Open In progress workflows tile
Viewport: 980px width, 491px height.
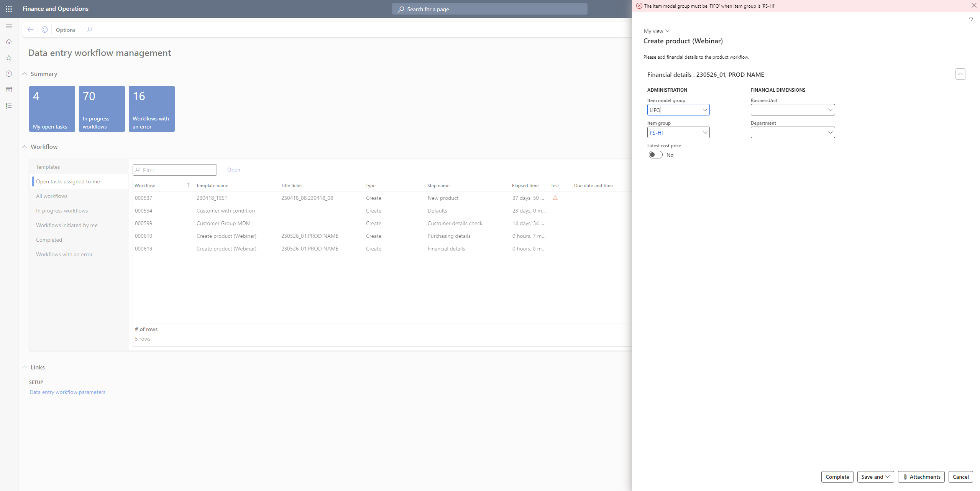coord(102,109)
